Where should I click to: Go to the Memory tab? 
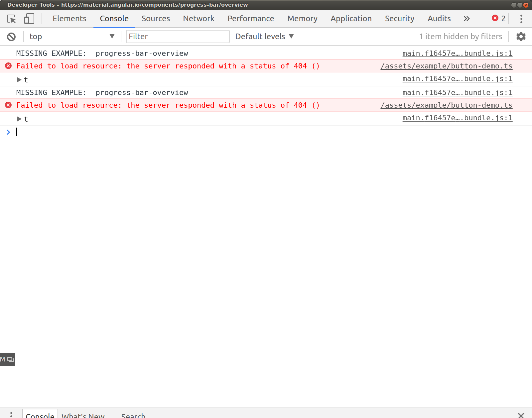point(302,19)
